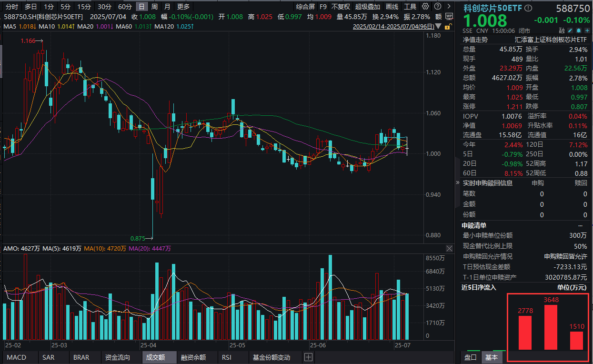Switch chart period to 日 (daily)
This screenshot has width=593, height=364.
(x=141, y=7)
